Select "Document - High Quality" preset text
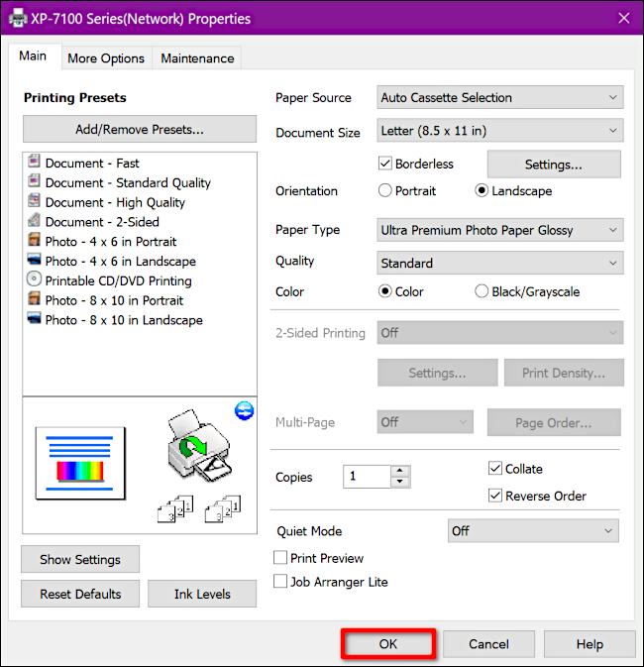644x667 pixels. tap(115, 202)
